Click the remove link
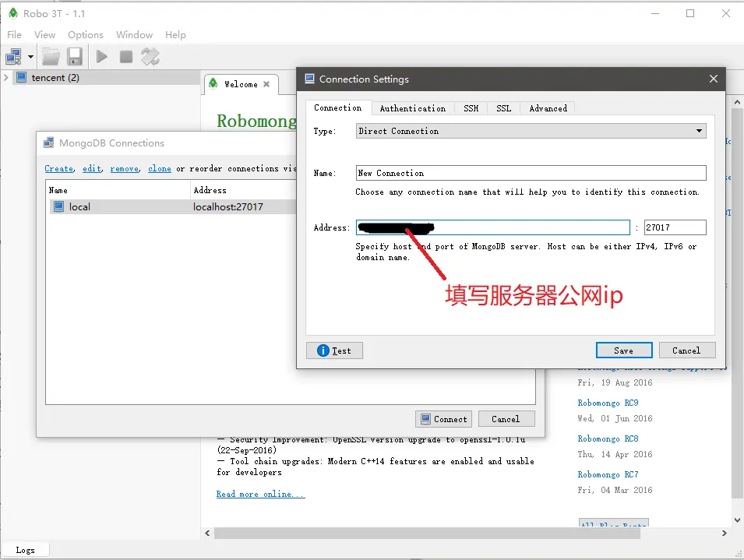 pos(125,169)
